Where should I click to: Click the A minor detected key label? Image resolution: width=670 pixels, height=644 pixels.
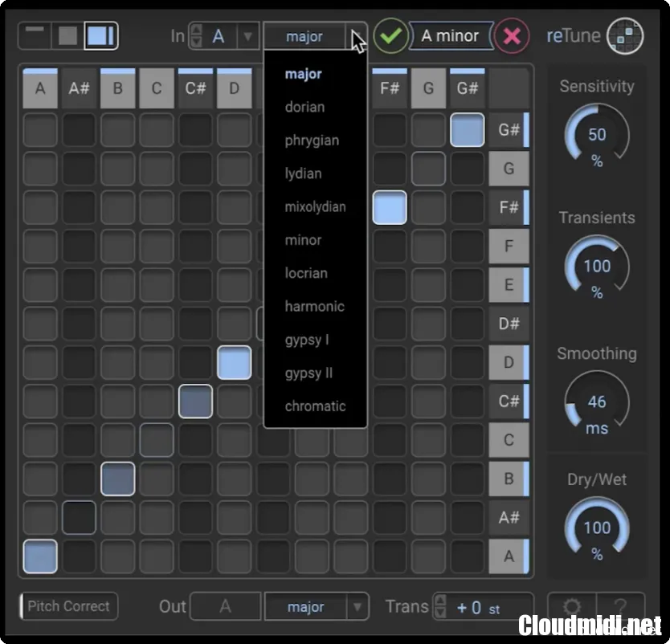(x=450, y=36)
